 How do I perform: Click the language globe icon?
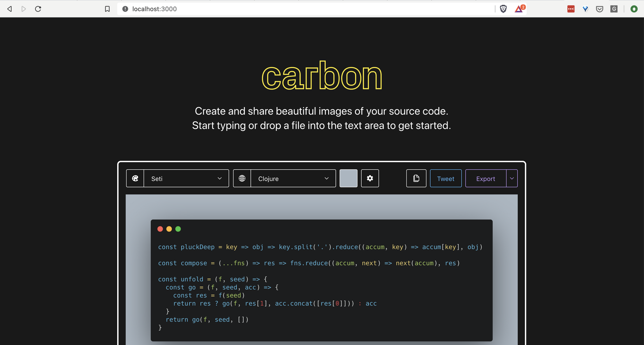(242, 178)
